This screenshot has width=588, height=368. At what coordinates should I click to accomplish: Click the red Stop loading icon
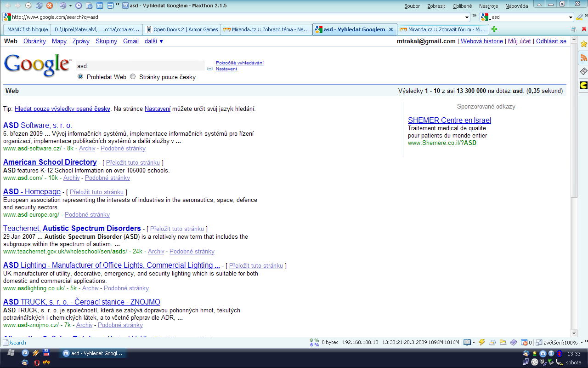[50, 6]
